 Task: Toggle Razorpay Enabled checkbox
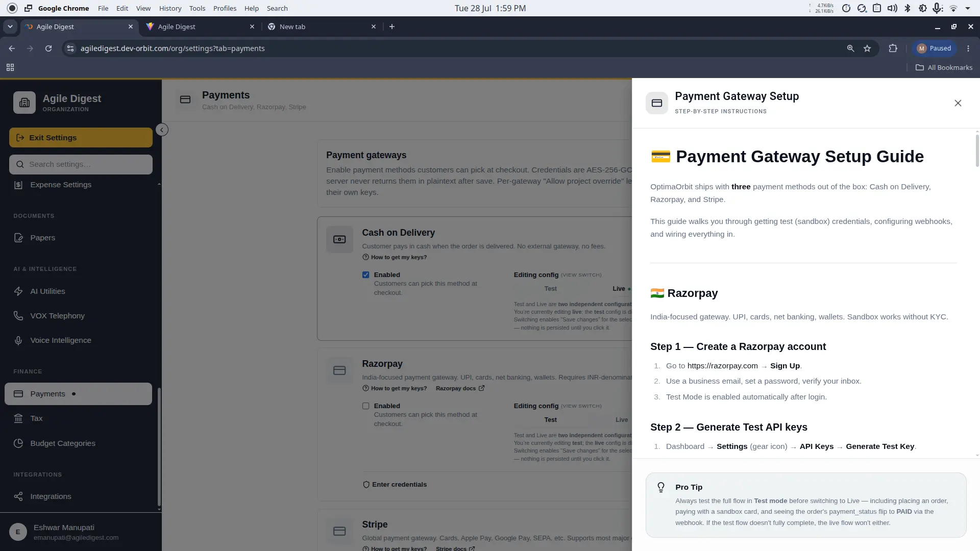point(365,406)
